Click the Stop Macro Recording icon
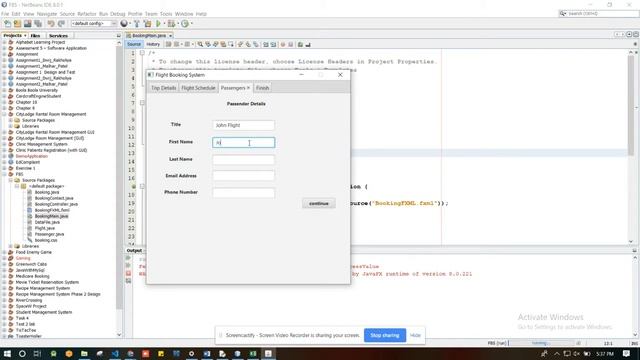 pos(291,44)
